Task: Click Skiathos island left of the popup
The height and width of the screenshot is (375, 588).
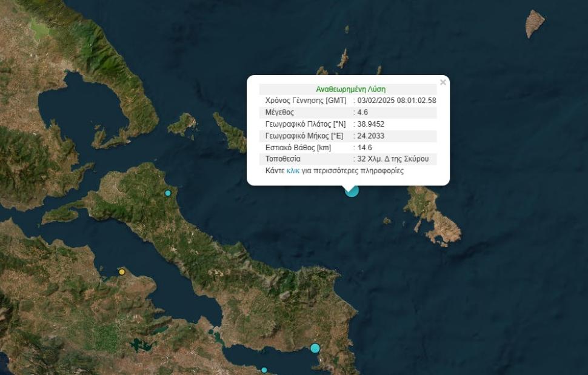Action: click(x=182, y=124)
